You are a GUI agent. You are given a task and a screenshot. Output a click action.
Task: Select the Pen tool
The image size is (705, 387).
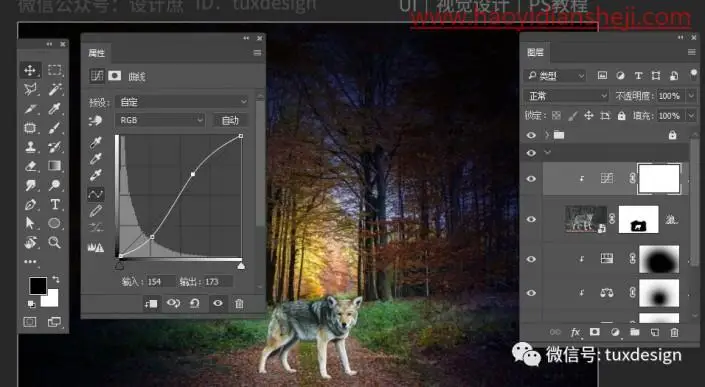pyautogui.click(x=30, y=205)
